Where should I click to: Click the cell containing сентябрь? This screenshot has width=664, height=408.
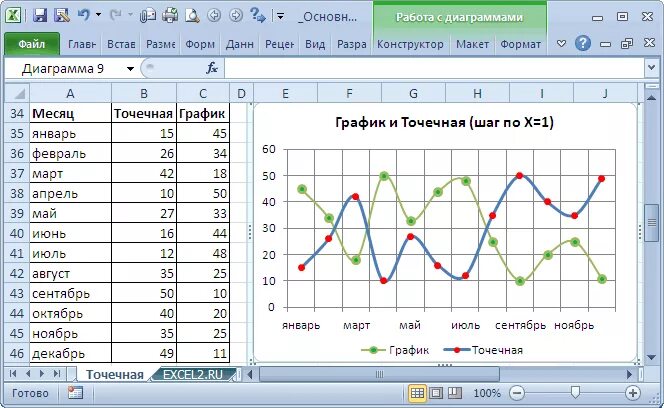tap(70, 293)
